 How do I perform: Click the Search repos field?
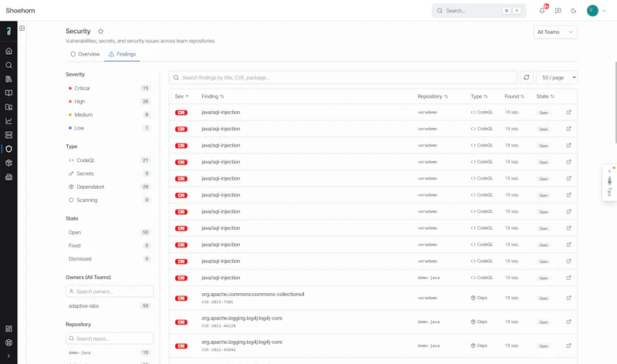click(x=110, y=339)
